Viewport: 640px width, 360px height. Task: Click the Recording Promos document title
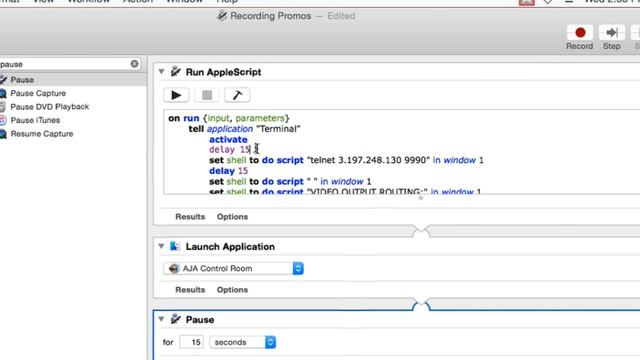pyautogui.click(x=271, y=16)
